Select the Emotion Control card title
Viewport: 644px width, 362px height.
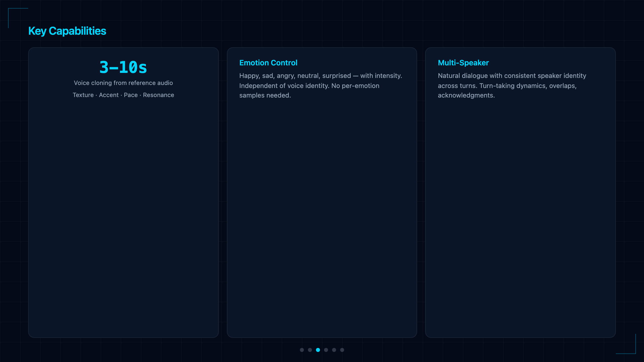pos(268,63)
